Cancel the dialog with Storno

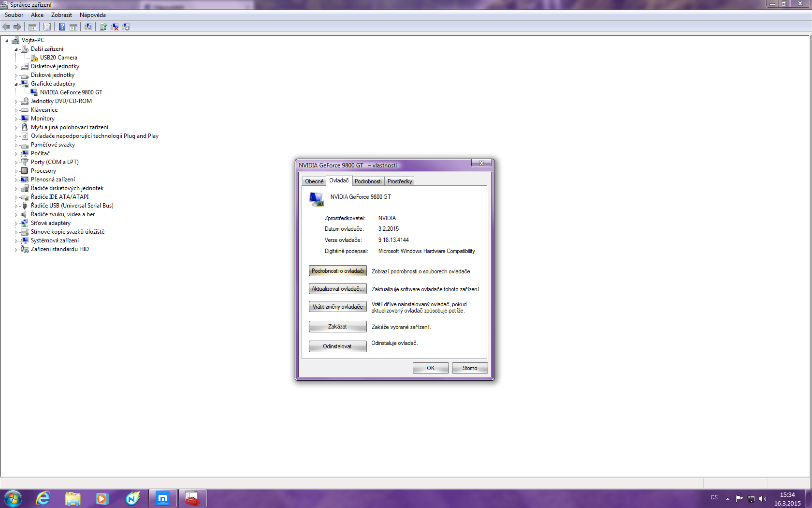point(470,368)
